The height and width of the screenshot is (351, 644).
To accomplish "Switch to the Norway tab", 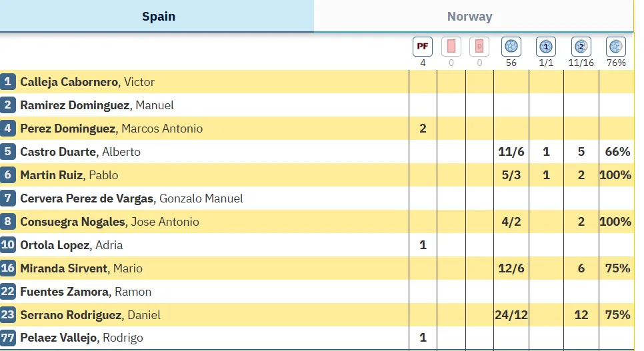I will tap(469, 17).
